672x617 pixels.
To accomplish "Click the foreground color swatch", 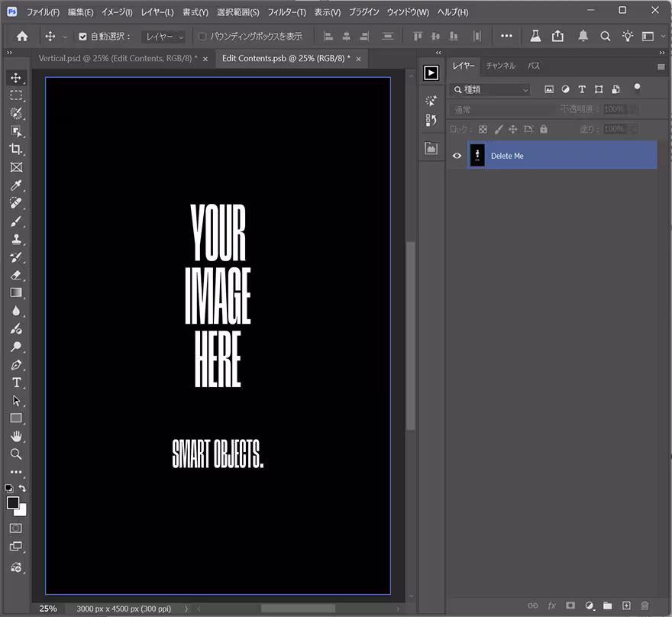I will coord(13,502).
